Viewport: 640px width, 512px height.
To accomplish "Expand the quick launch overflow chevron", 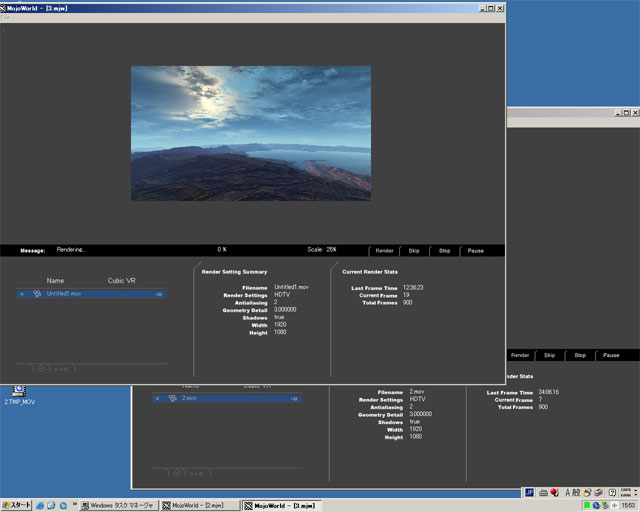I will point(75,504).
